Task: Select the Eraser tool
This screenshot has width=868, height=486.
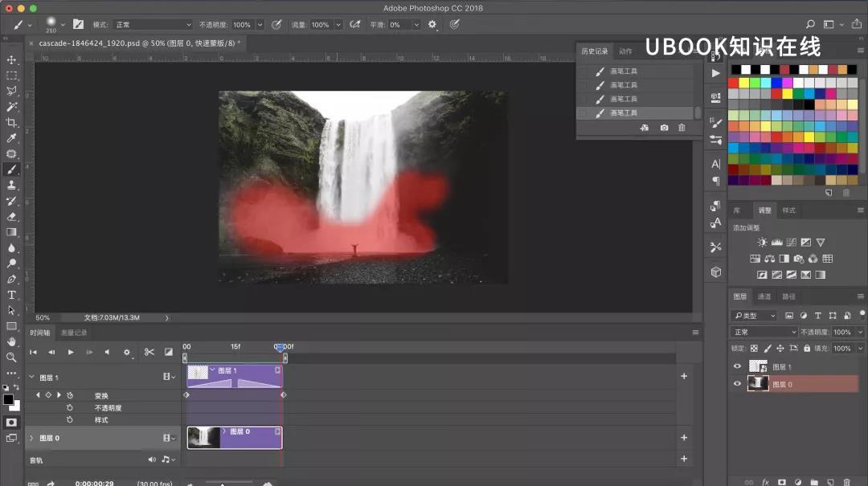Action: (11, 216)
